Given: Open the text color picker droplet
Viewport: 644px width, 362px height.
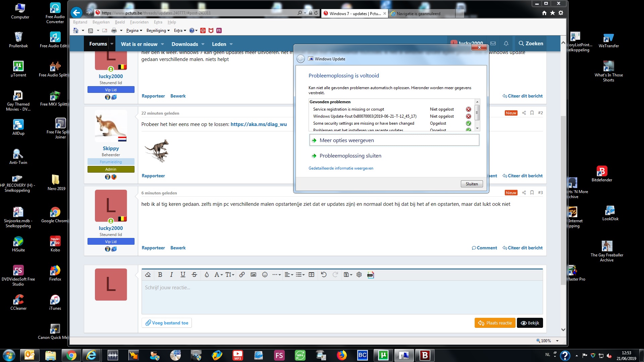Looking at the screenshot, I should (x=207, y=275).
